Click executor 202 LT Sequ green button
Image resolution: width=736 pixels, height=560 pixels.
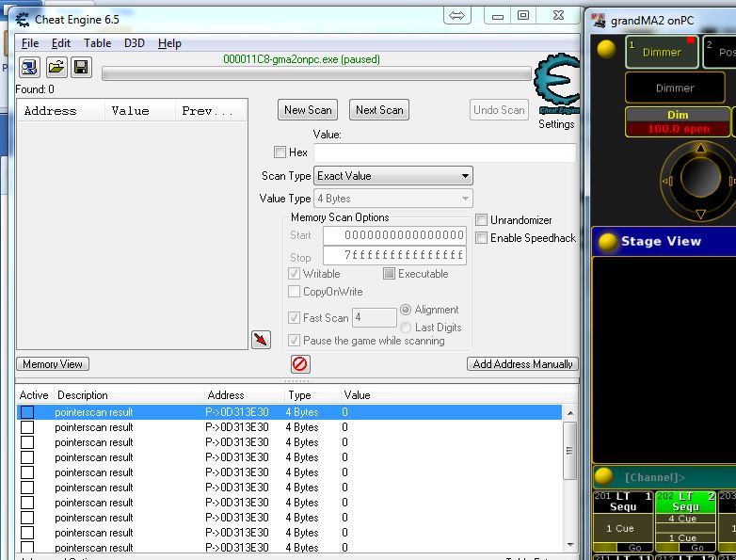tap(685, 502)
